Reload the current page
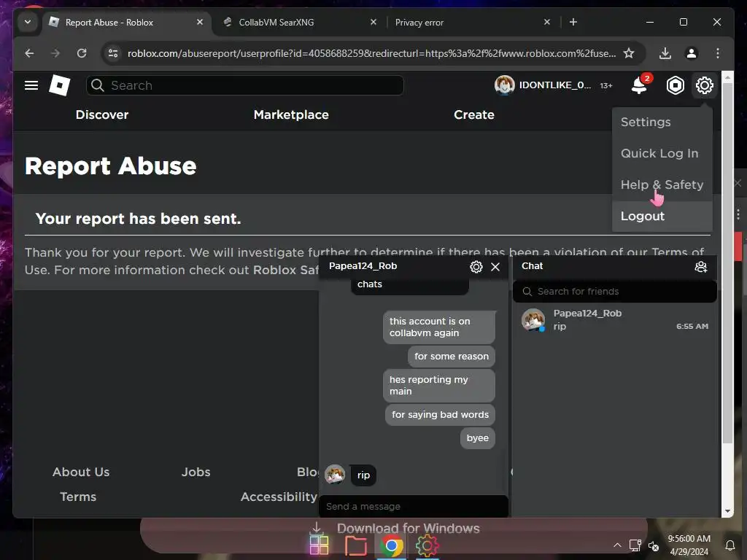 tap(82, 52)
